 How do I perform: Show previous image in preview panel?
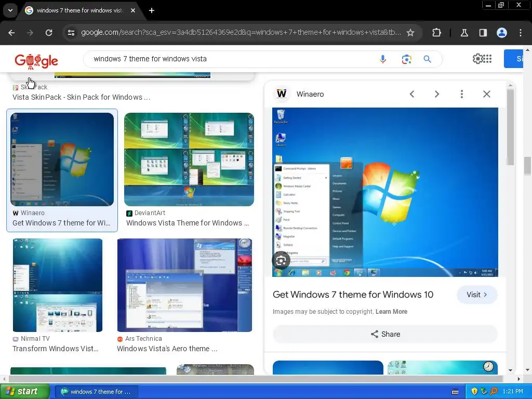(412, 94)
